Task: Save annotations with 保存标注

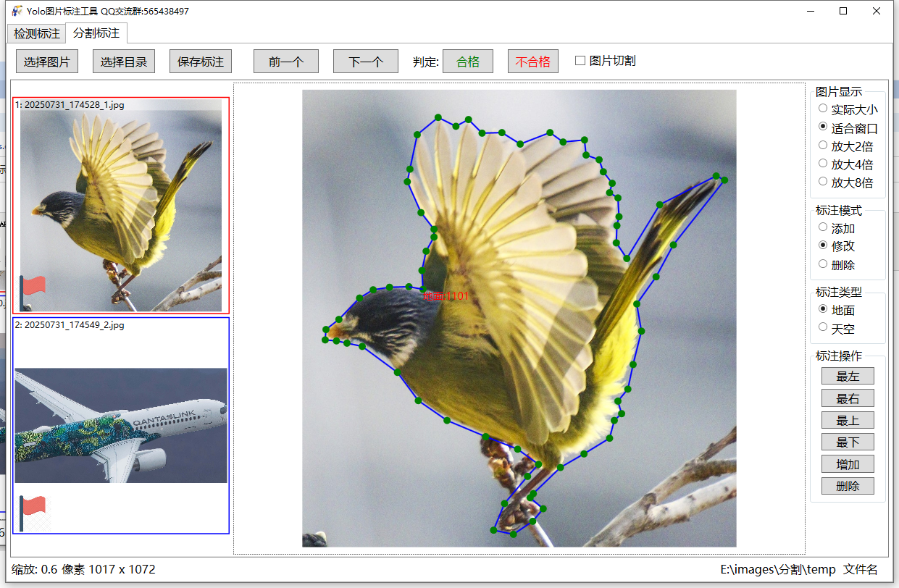Action: point(201,62)
